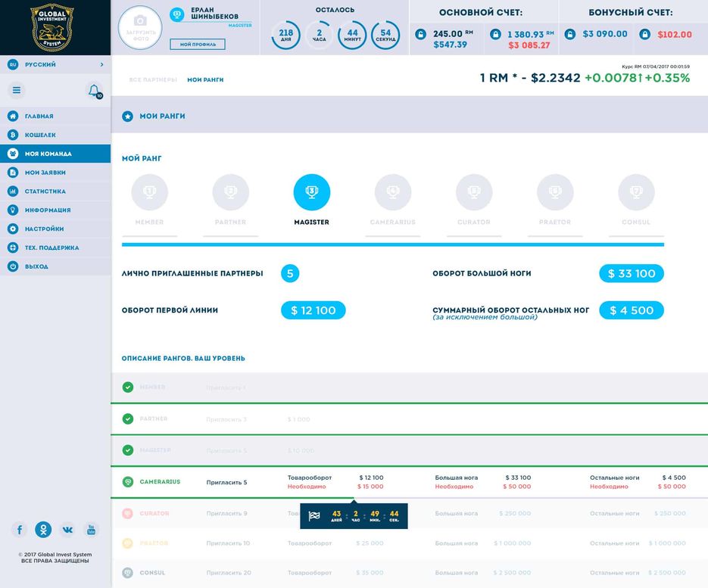Viewport: 708px width, 588px height.
Task: Click the $547.39 main account value
Action: click(451, 45)
